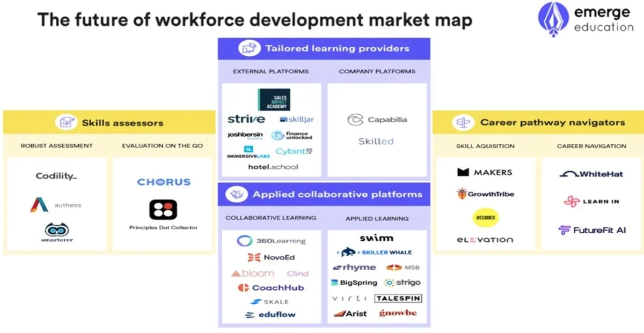This screenshot has height=333, width=644.
Task: Click the Emerge Education pen-nib logo
Action: (553, 19)
